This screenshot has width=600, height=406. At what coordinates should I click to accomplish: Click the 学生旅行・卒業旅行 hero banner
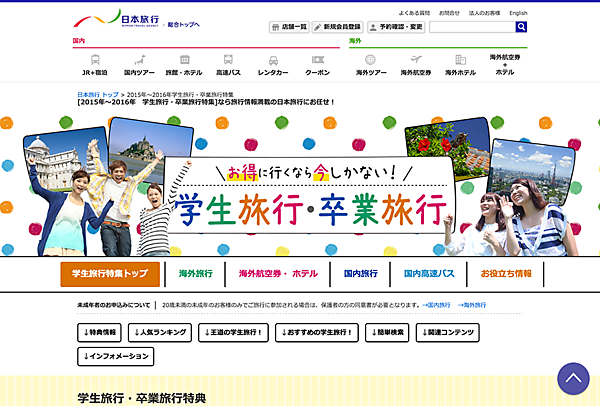(300, 186)
